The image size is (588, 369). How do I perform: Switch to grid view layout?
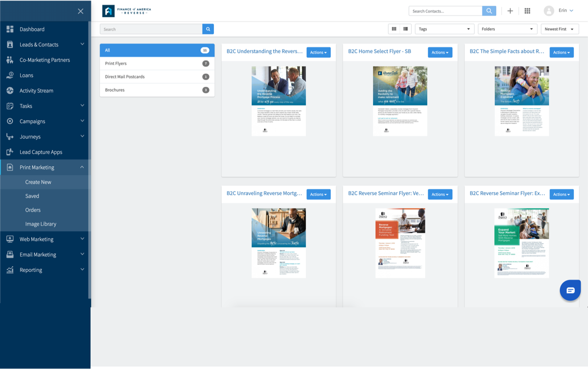point(394,29)
